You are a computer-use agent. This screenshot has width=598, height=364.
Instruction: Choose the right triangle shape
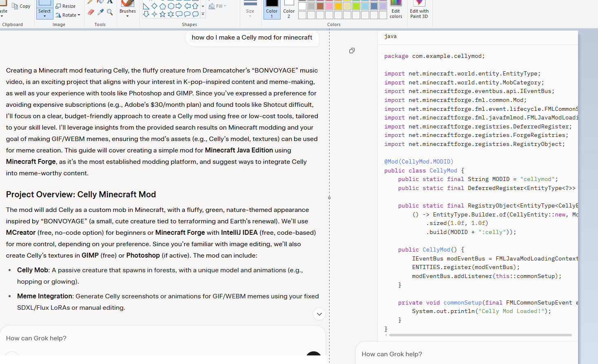pyautogui.click(x=146, y=6)
